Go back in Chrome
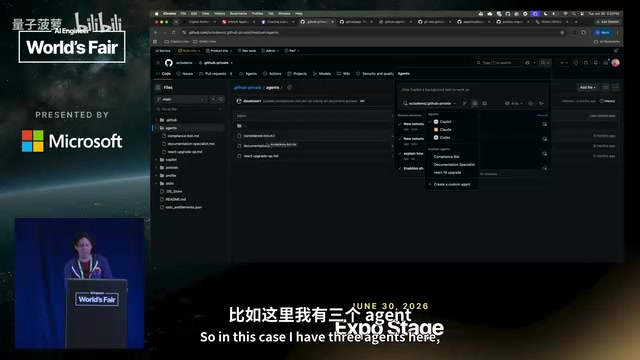640x360 pixels. [156, 32]
